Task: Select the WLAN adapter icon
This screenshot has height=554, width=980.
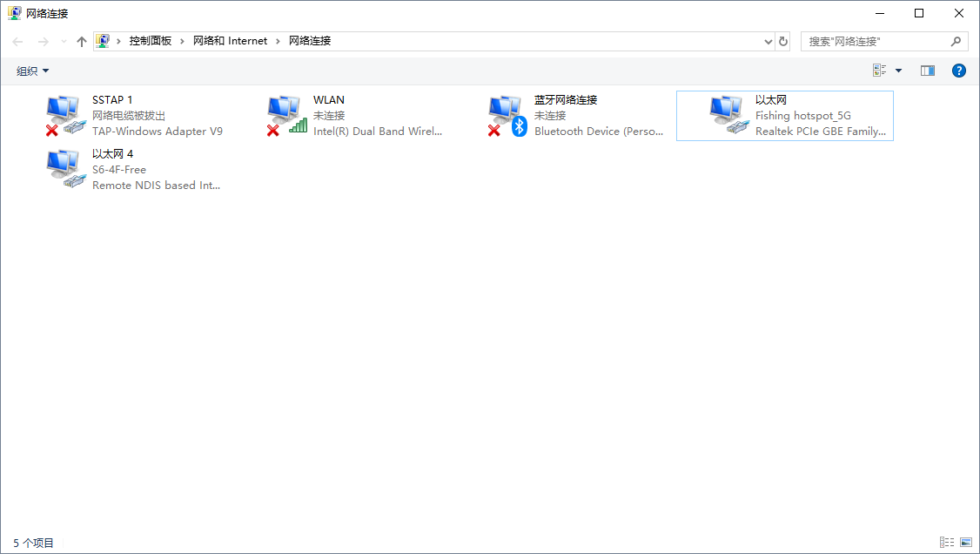Action: tap(287, 116)
